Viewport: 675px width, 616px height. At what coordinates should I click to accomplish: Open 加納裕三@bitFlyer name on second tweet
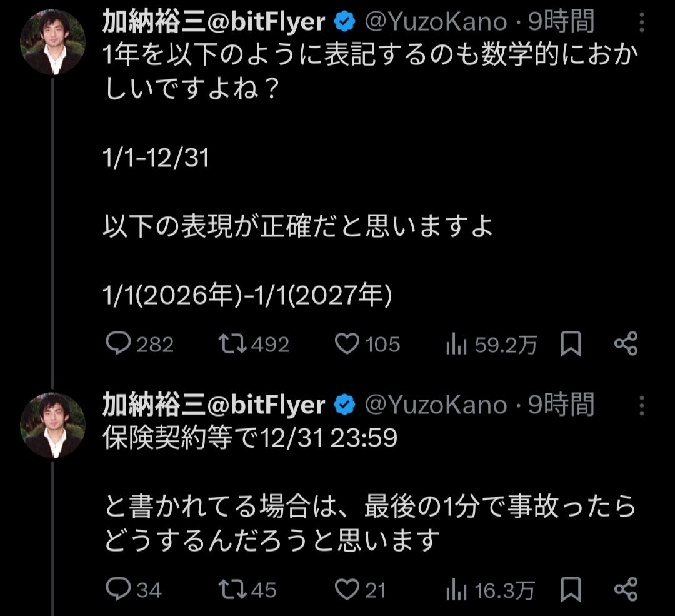pos(214,406)
